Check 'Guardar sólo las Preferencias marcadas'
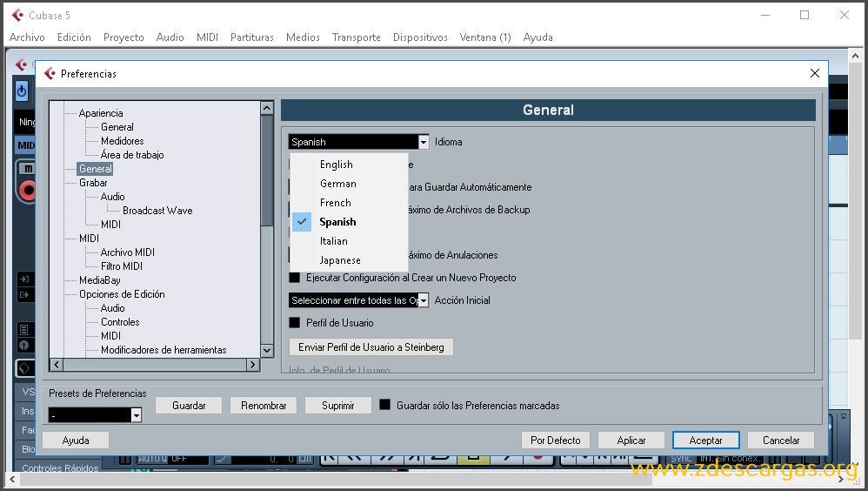This screenshot has height=491, width=868. 384,405
